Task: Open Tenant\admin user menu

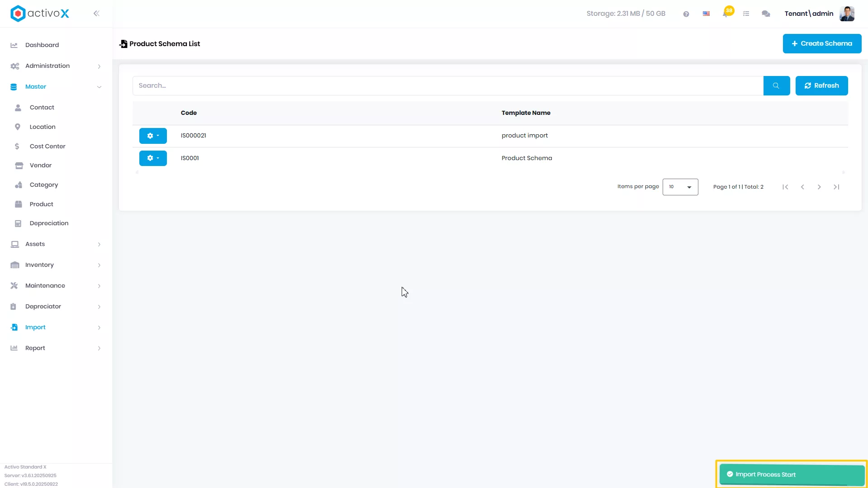Action: click(809, 14)
